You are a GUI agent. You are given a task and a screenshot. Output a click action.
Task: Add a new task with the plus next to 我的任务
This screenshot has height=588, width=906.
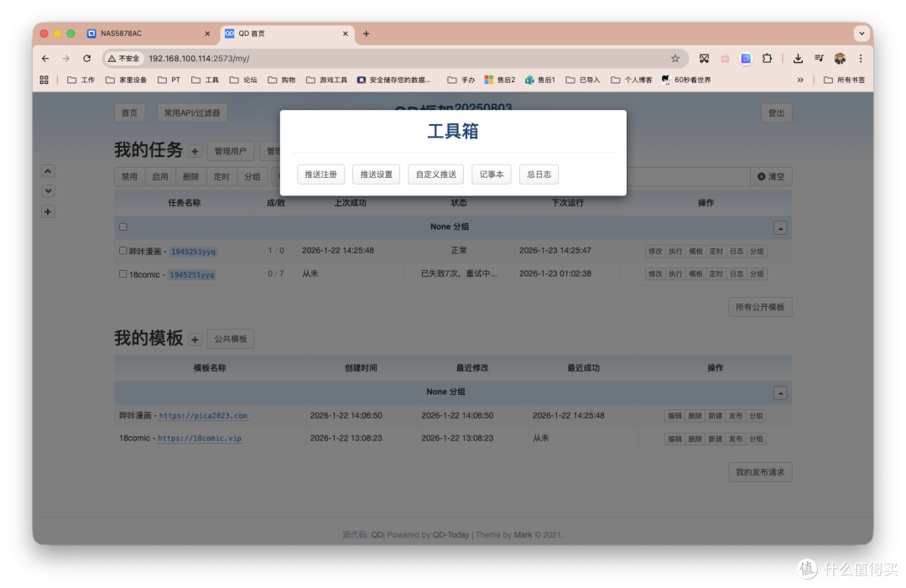point(195,151)
